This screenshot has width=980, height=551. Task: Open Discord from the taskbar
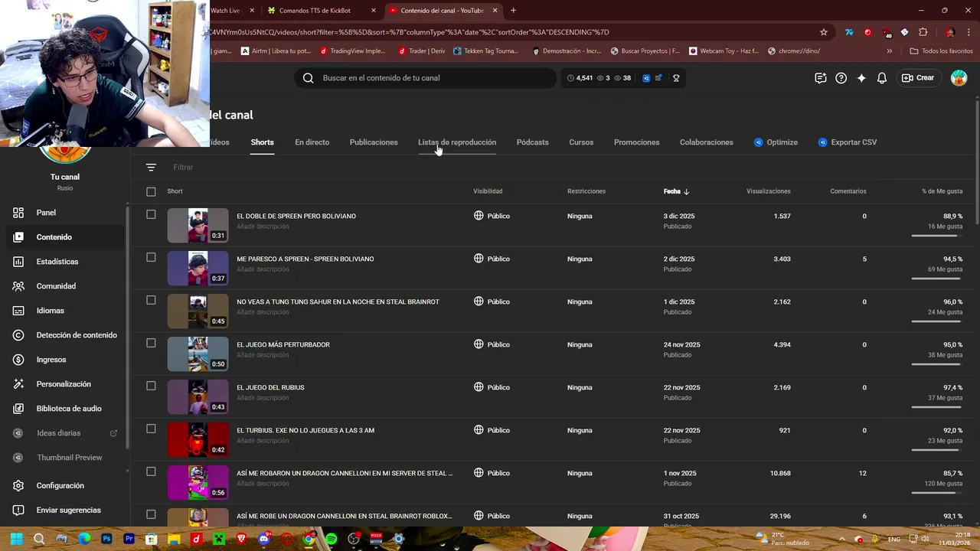tap(264, 539)
